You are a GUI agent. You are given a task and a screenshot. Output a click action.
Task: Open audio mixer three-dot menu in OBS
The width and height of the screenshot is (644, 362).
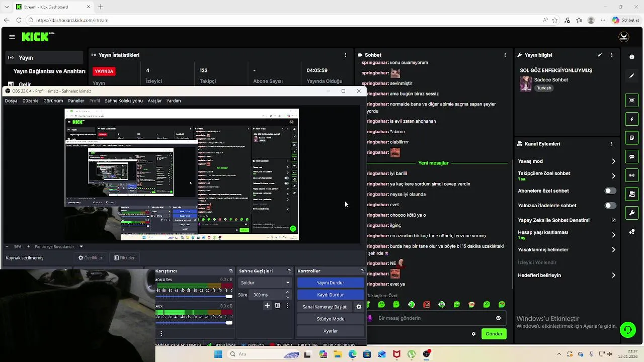[x=161, y=333]
